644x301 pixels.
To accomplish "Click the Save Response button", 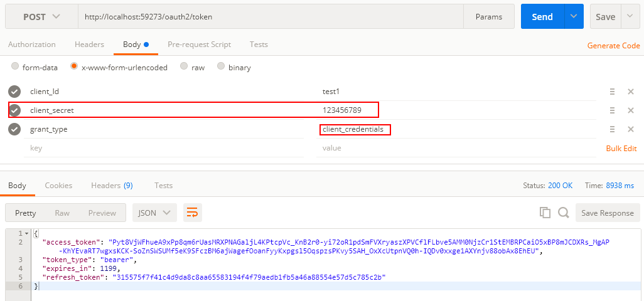I will pyautogui.click(x=608, y=213).
